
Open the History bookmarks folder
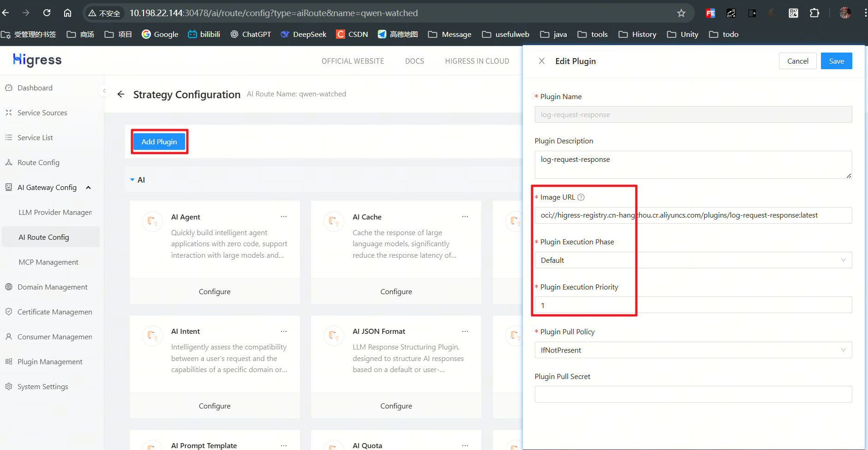click(637, 34)
